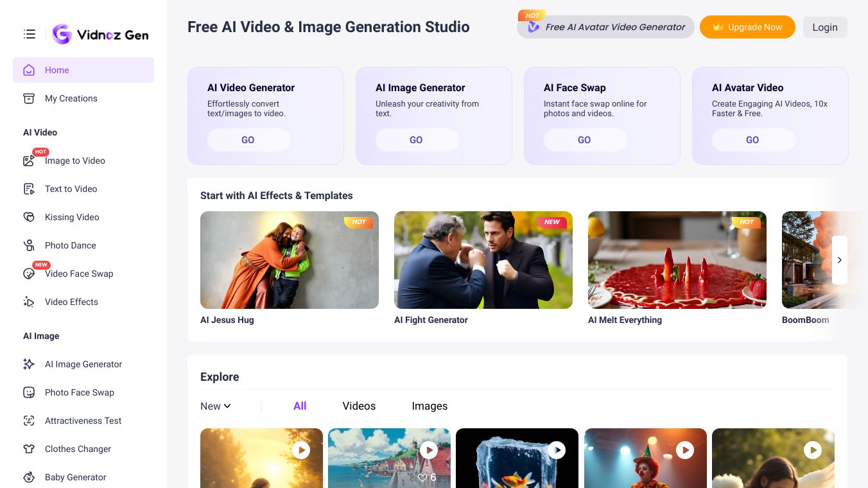Image resolution: width=868 pixels, height=488 pixels.
Task: Click GO under AI Avatar Video
Action: point(753,140)
